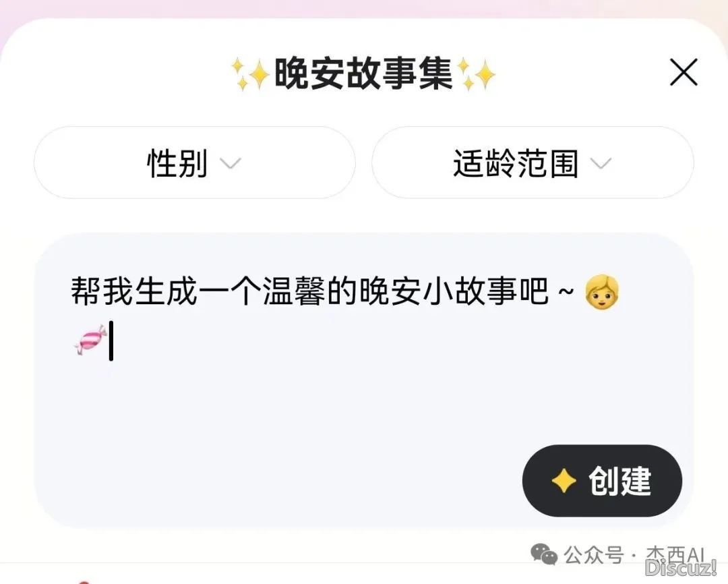The image size is (728, 584).
Task: Expand the 适龄范围 dropdown
Action: click(x=533, y=163)
